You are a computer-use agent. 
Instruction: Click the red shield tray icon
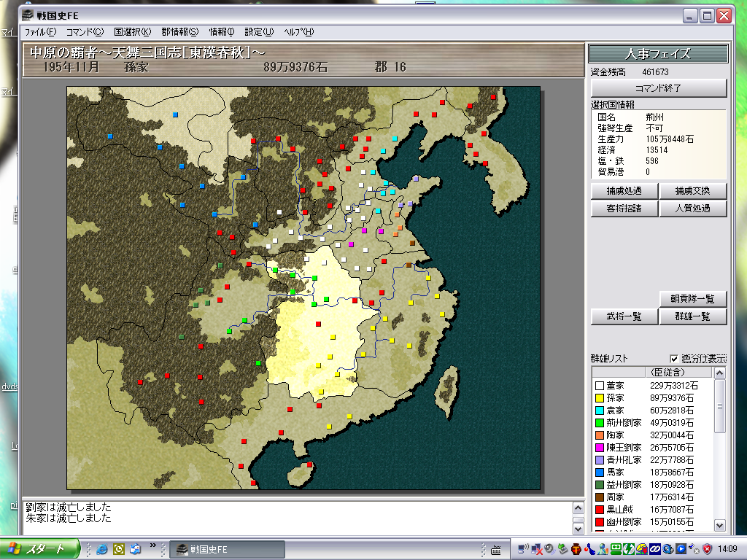click(x=707, y=548)
